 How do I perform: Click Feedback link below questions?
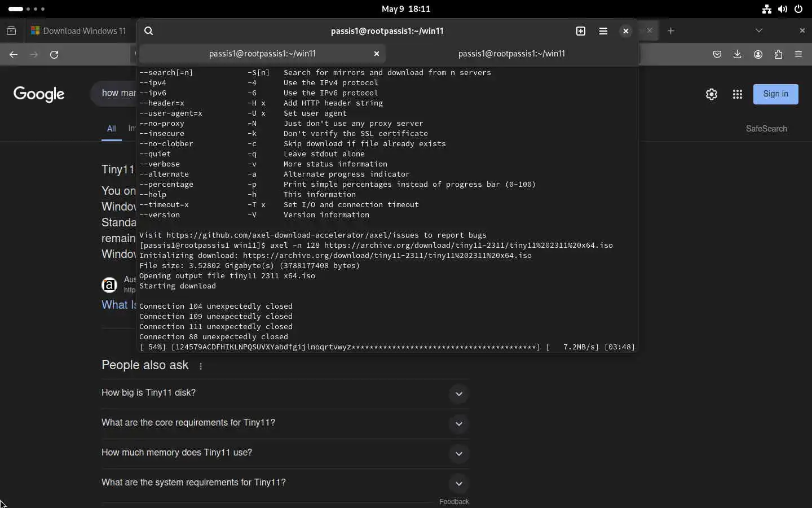pos(454,502)
